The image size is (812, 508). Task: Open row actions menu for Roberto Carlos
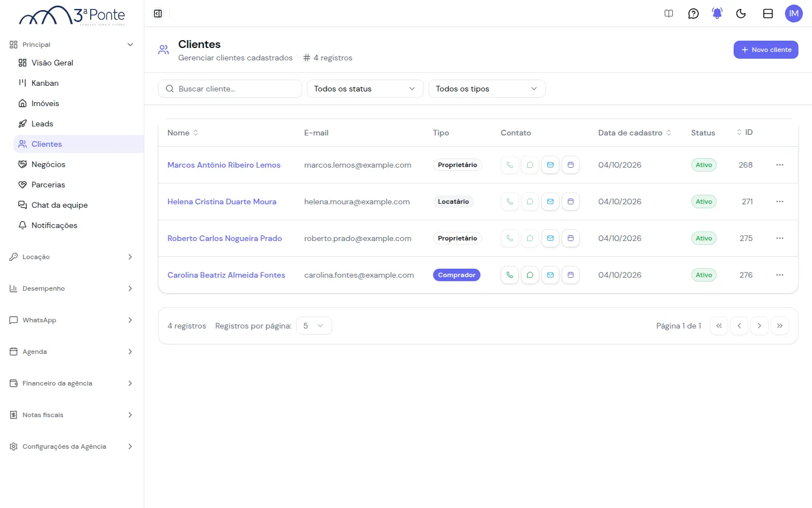pos(780,238)
